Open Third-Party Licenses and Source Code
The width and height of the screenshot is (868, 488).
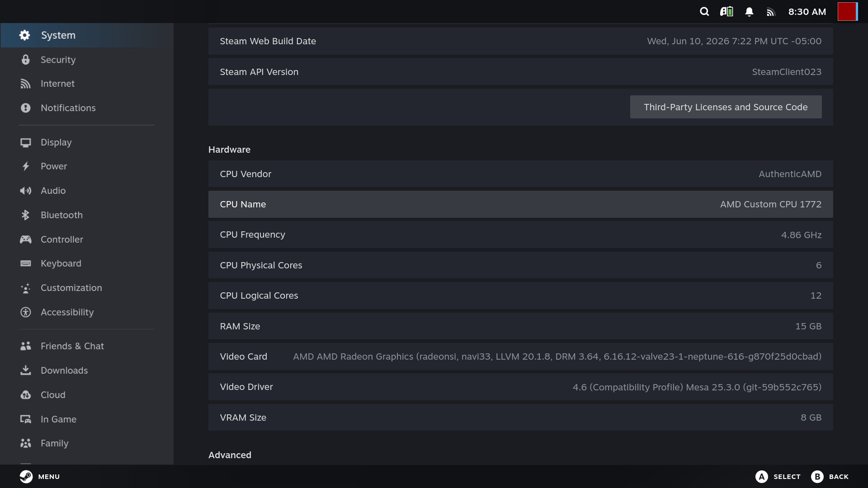(x=726, y=107)
